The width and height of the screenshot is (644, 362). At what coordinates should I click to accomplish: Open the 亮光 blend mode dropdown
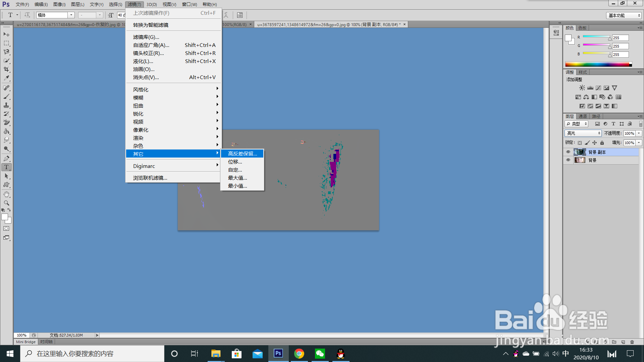pyautogui.click(x=583, y=133)
